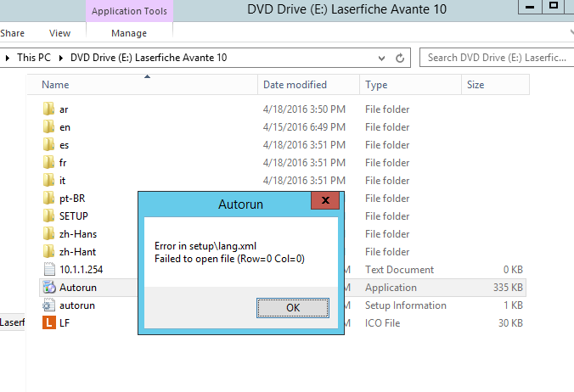This screenshot has height=392, width=574.
Task: Close the Autorun error dialog
Action: 325,200
